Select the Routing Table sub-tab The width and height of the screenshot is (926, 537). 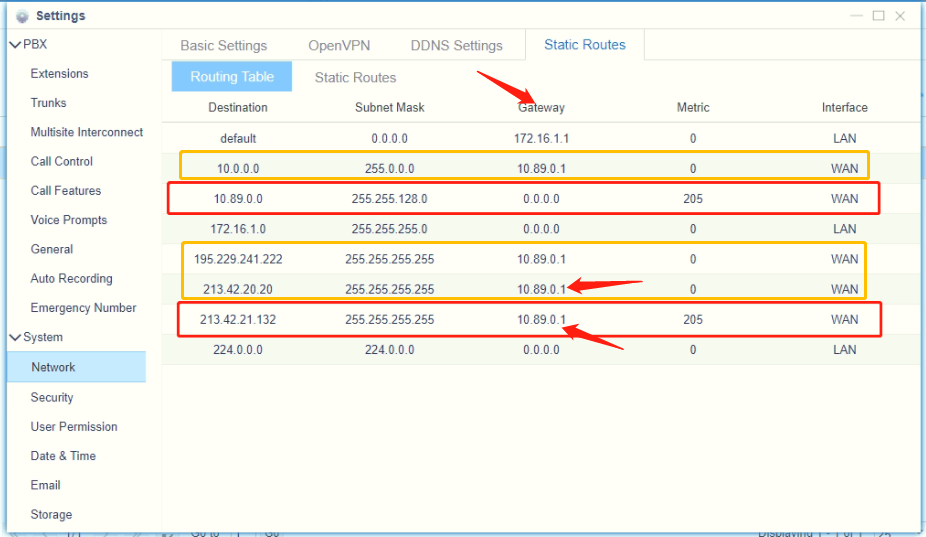[231, 77]
